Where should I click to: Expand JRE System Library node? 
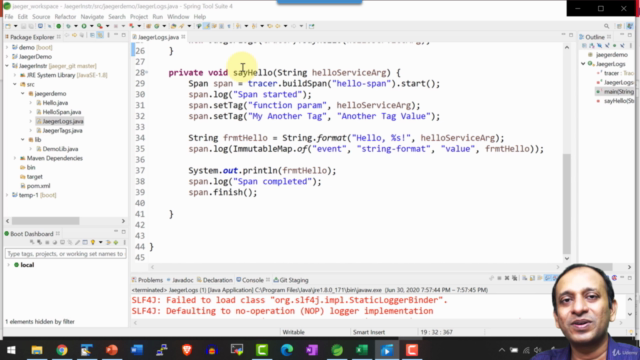[15, 75]
